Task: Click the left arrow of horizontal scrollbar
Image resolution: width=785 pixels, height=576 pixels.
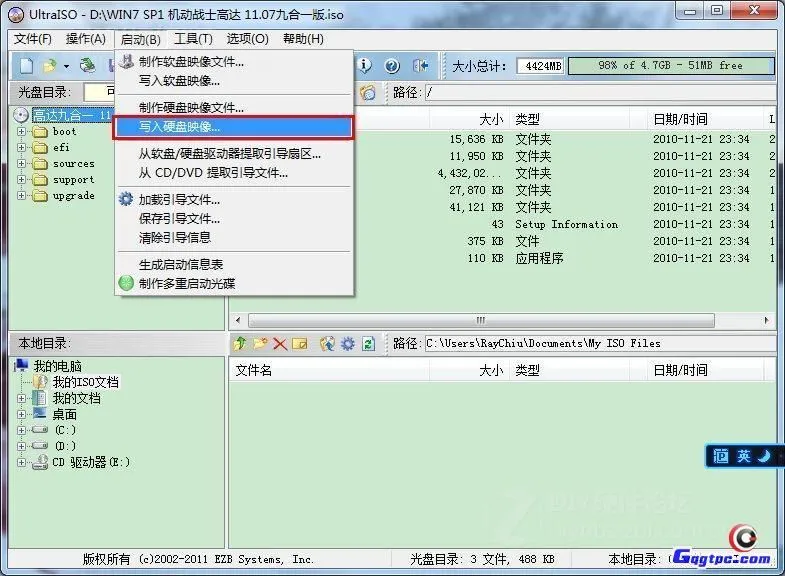Action: pyautogui.click(x=238, y=320)
